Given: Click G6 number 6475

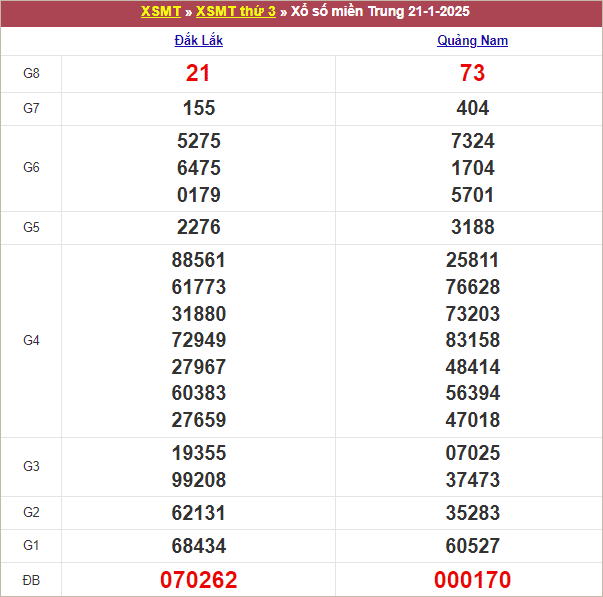Looking at the screenshot, I should pos(199,168).
